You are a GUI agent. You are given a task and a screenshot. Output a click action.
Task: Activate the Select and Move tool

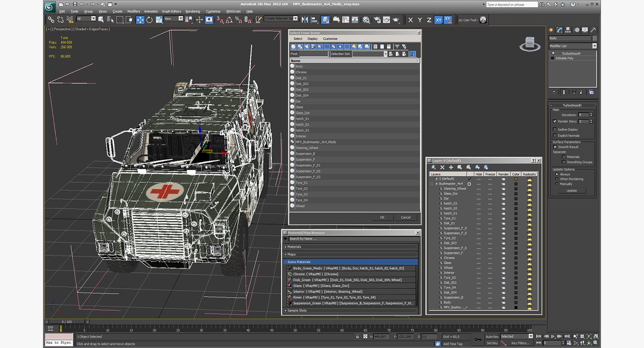140,20
